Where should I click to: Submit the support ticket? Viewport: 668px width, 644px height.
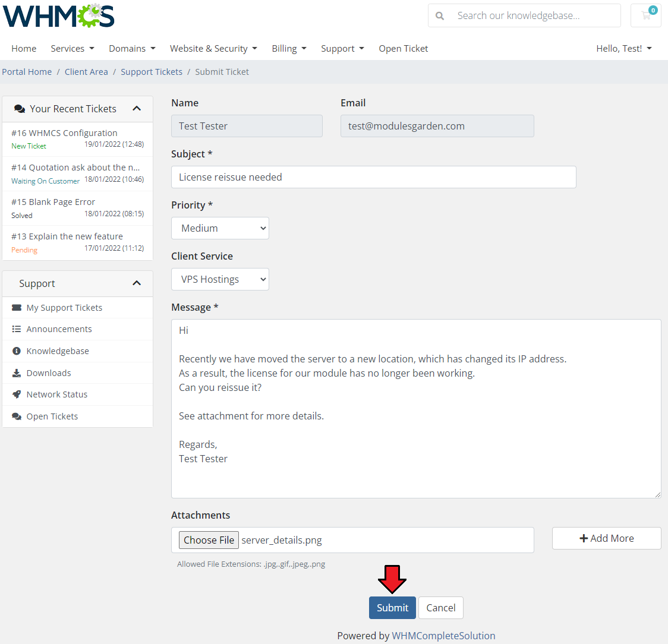(392, 608)
